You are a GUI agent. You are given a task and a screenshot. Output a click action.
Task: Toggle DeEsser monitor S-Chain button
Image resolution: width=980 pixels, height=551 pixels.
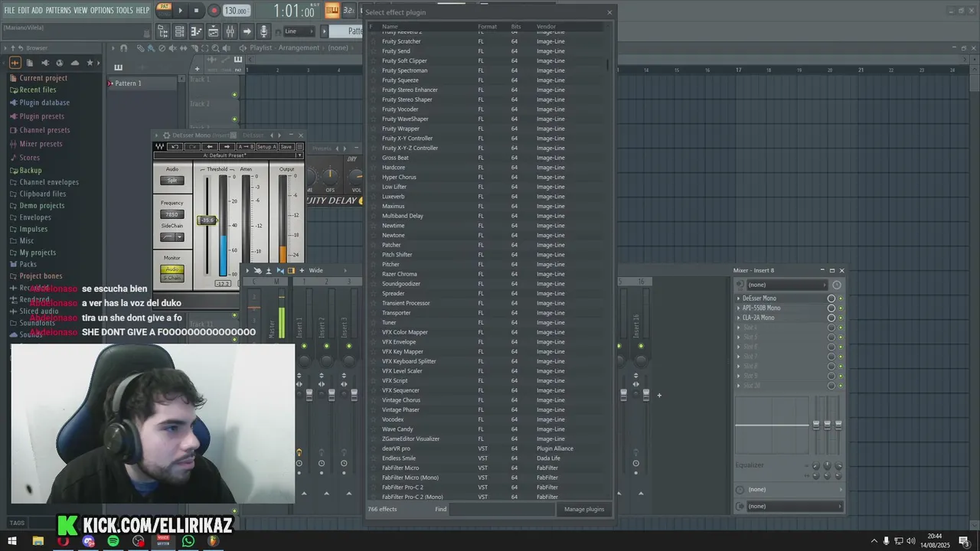172,278
